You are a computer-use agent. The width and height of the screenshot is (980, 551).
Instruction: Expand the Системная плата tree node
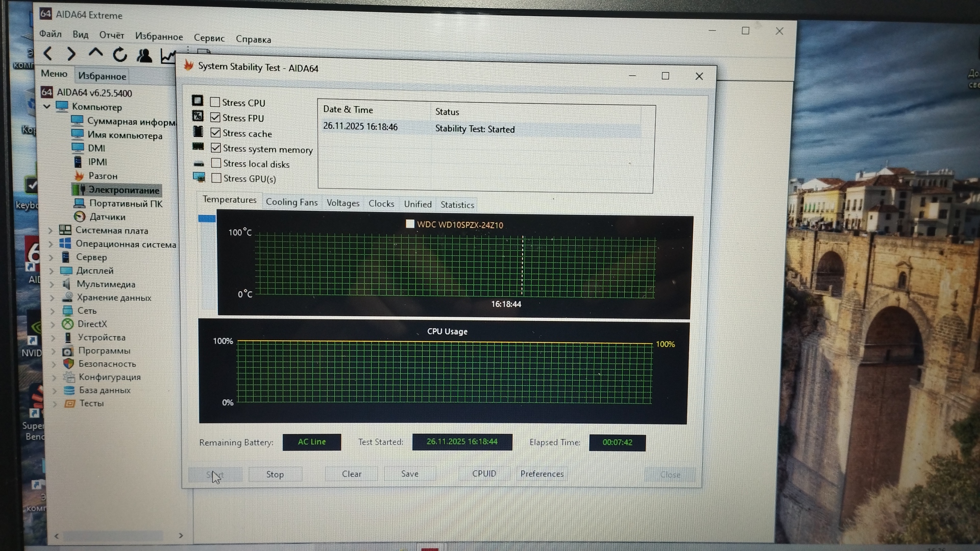tap(50, 231)
